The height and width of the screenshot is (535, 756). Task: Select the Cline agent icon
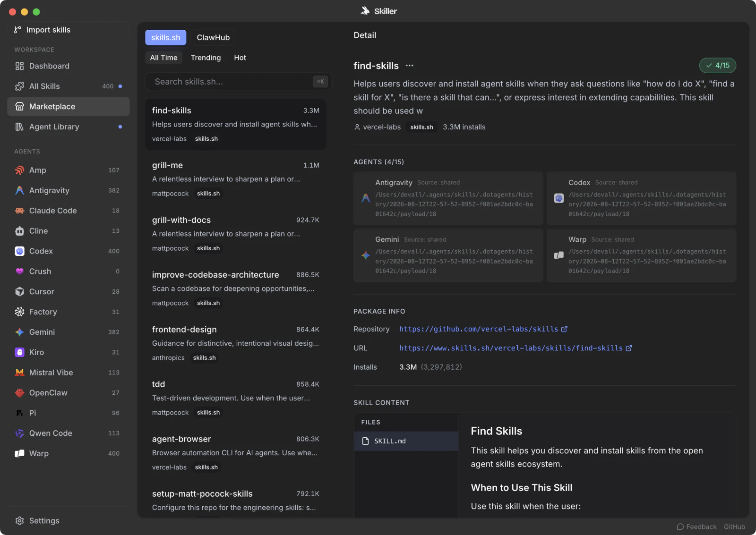(x=19, y=231)
